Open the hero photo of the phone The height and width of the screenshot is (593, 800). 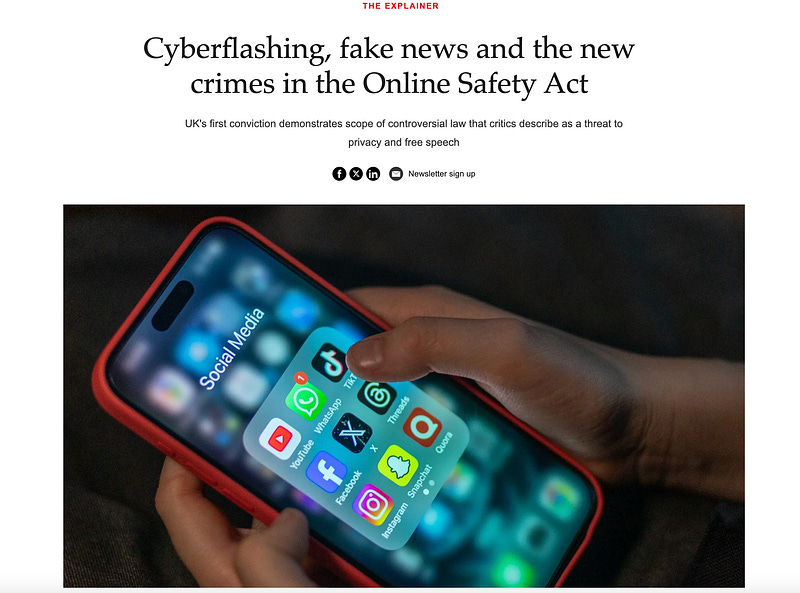pyautogui.click(x=404, y=396)
